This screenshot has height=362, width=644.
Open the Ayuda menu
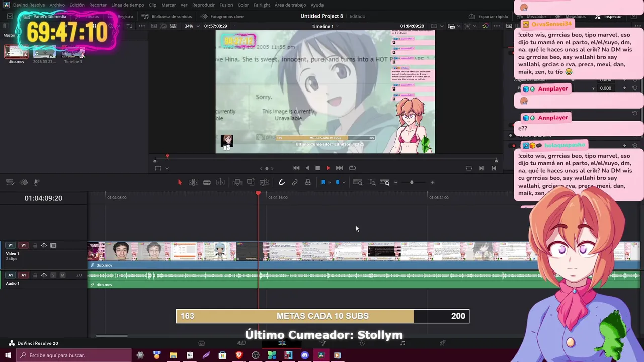[317, 5]
